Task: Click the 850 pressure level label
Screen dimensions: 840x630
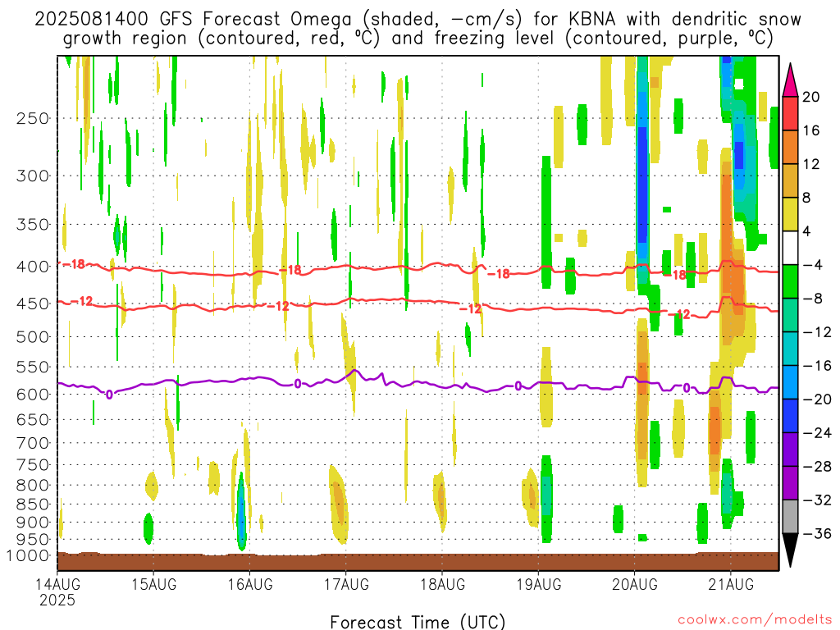Action: click(33, 504)
